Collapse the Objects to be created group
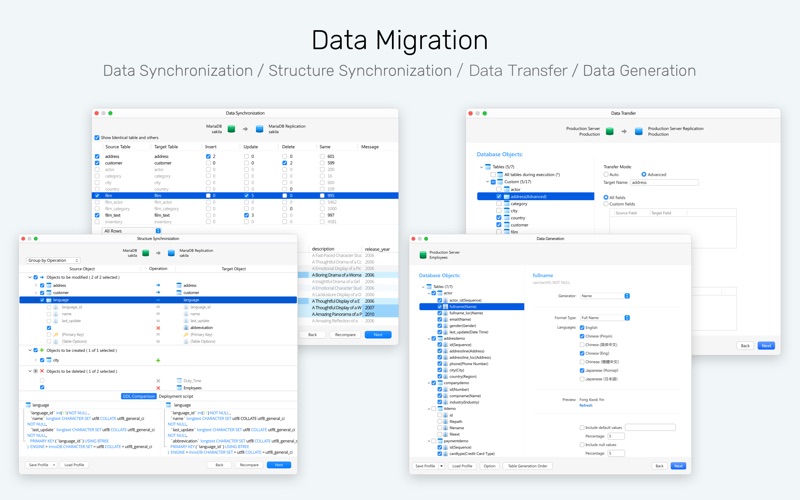This screenshot has width=800, height=500. pyautogui.click(x=30, y=351)
